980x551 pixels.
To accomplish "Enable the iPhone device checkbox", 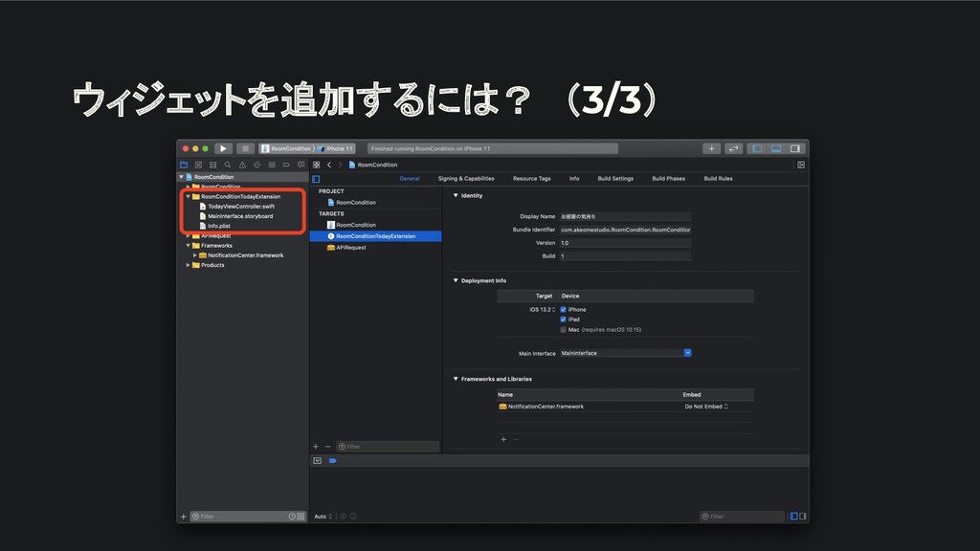I will point(563,310).
